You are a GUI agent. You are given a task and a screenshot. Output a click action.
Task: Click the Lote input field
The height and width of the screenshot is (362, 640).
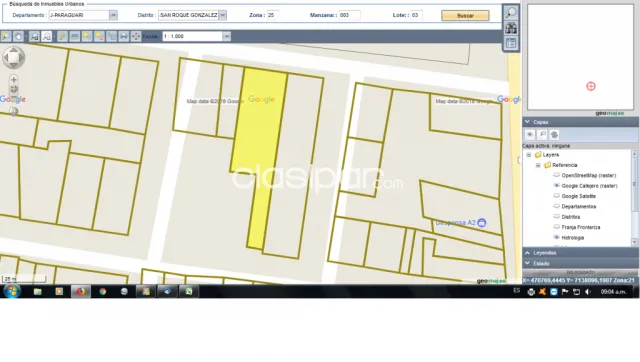click(x=417, y=15)
